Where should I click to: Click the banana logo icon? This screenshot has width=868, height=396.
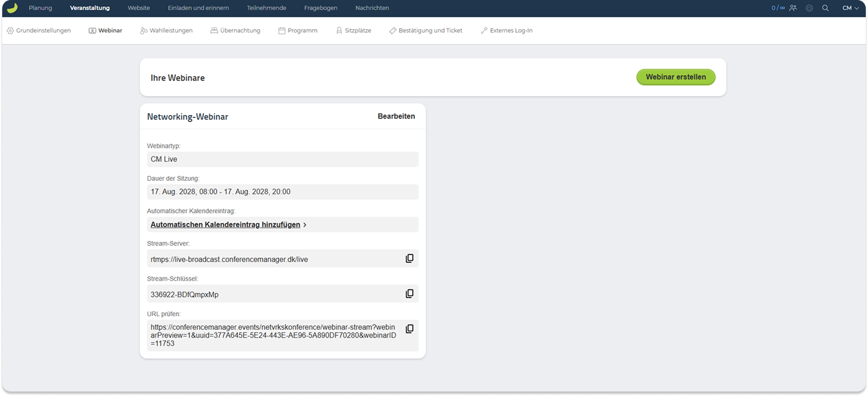12,8
